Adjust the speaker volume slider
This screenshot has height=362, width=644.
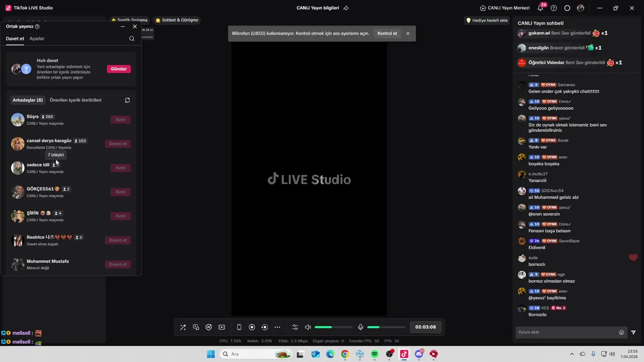pos(333,327)
